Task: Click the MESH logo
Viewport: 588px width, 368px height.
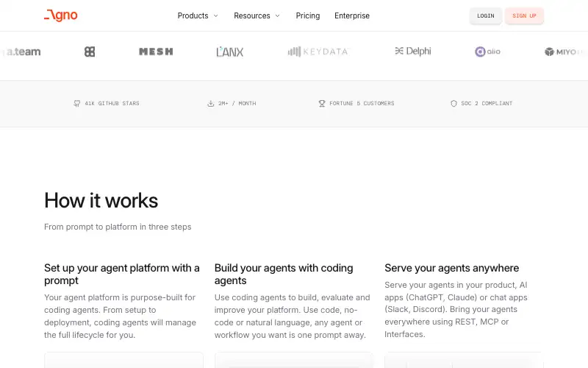Action: pos(156,52)
